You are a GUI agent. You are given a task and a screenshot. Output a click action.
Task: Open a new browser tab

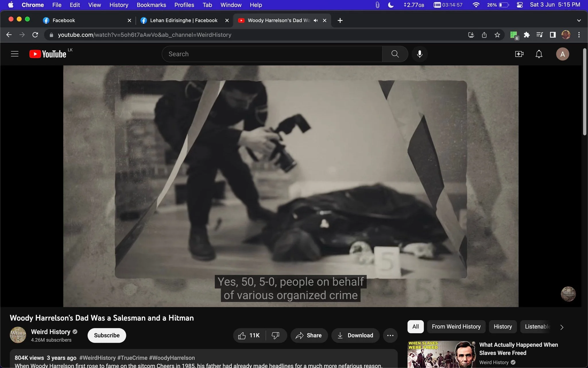click(x=340, y=20)
